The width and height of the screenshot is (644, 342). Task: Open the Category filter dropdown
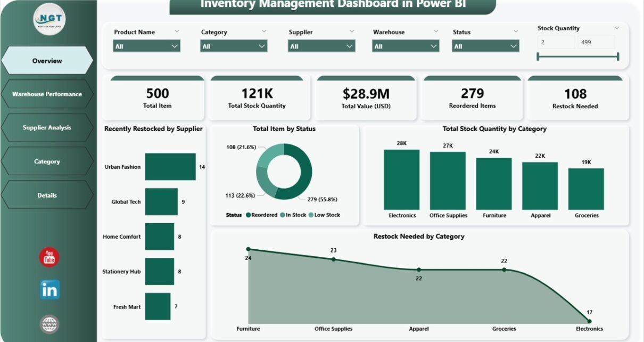coord(234,46)
